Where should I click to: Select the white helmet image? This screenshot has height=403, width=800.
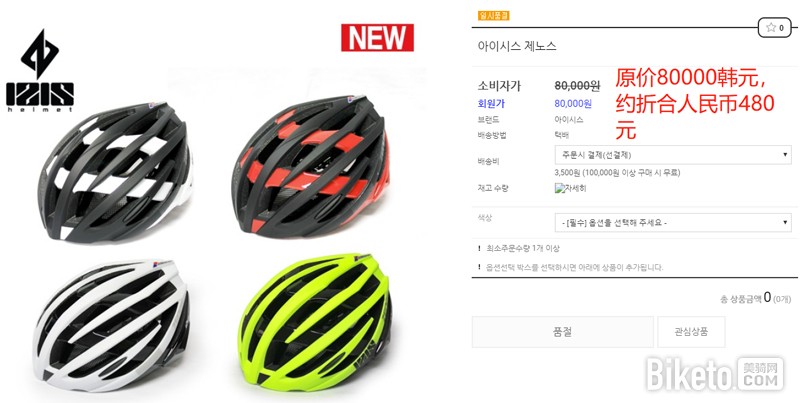(x=111, y=326)
